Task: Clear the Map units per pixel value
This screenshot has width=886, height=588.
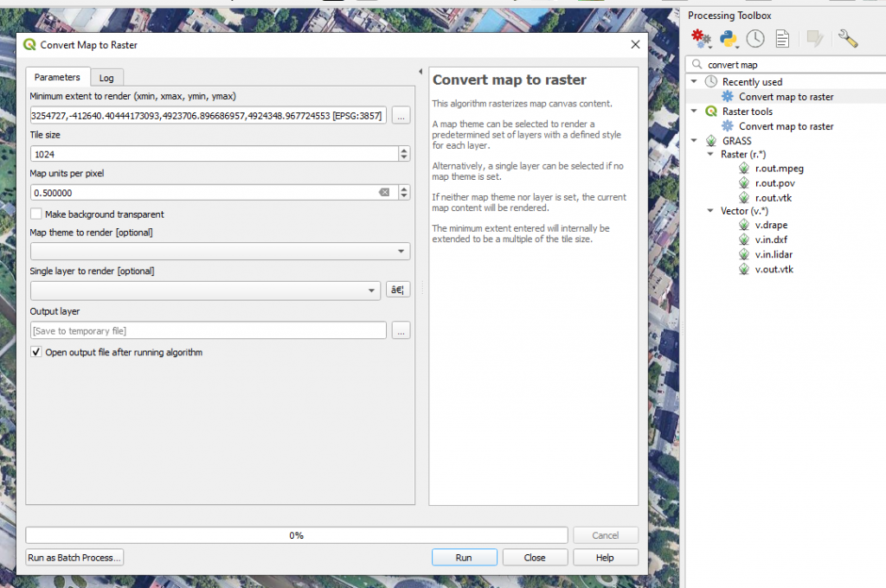Action: (384, 193)
